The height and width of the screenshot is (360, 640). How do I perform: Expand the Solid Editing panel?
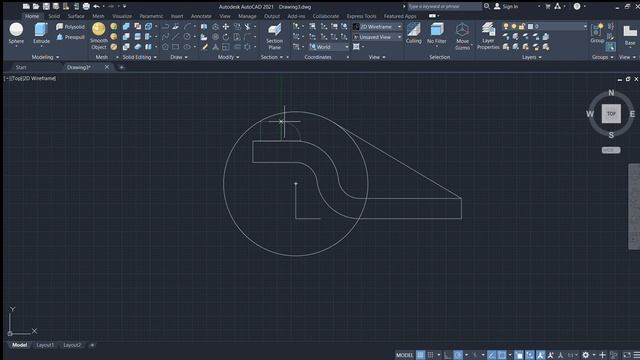(140, 57)
